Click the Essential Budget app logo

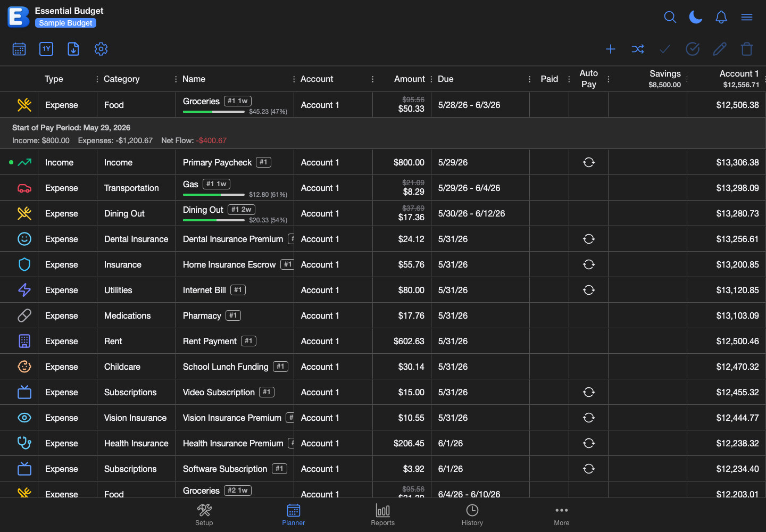[18, 17]
